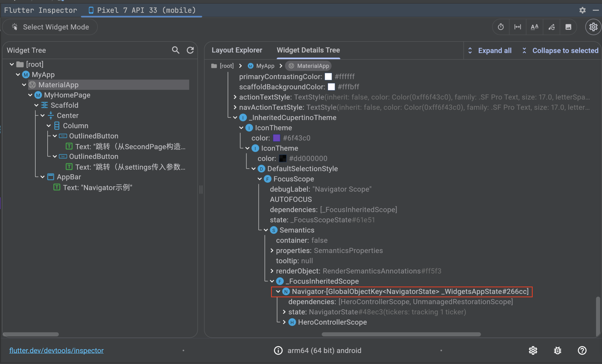The height and width of the screenshot is (364, 602).
Task: Collapse the Center node chevron
Action: (x=42, y=116)
